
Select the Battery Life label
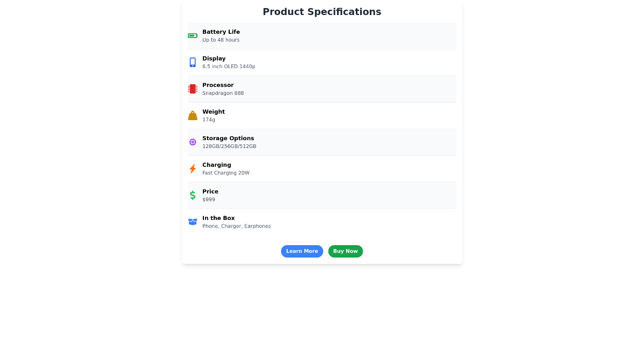click(x=221, y=32)
